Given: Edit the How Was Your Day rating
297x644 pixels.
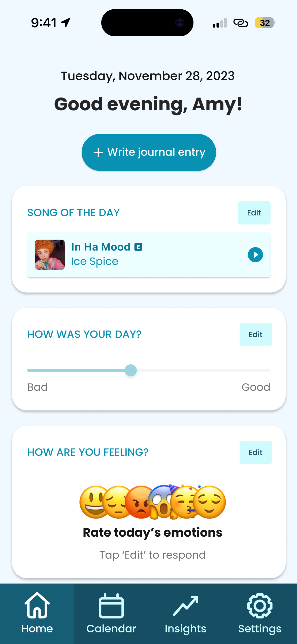Looking at the screenshot, I should pyautogui.click(x=255, y=335).
